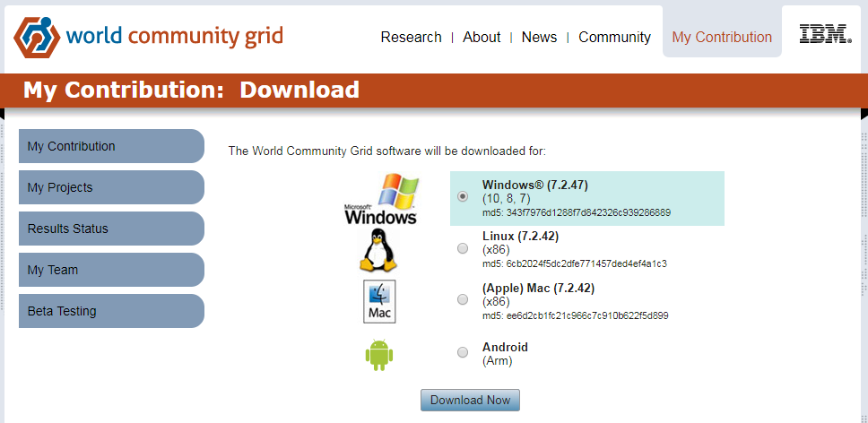The image size is (868, 423).
Task: Click the Download Now button
Action: (x=470, y=401)
